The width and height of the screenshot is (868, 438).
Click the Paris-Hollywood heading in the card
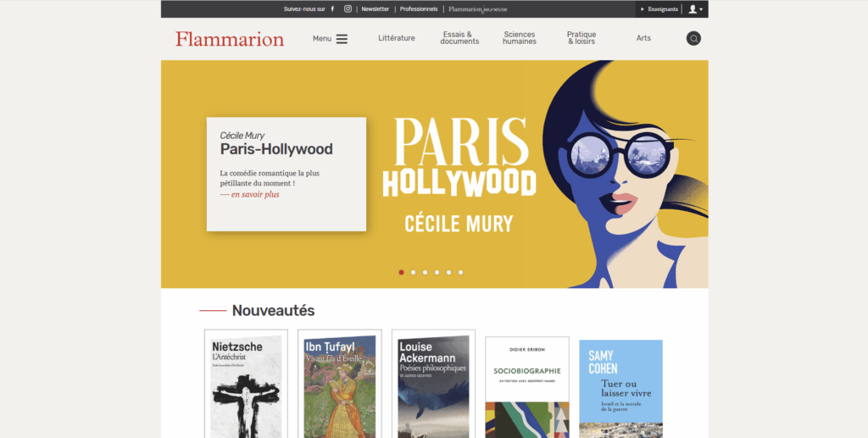tap(276, 149)
